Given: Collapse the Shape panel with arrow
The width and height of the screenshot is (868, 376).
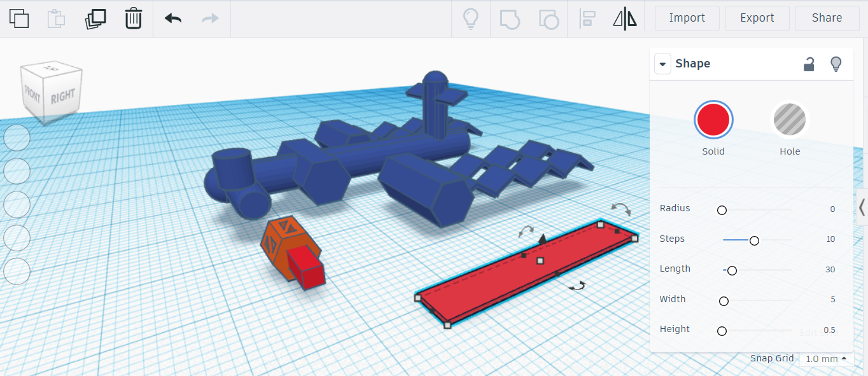Looking at the screenshot, I should (662, 64).
